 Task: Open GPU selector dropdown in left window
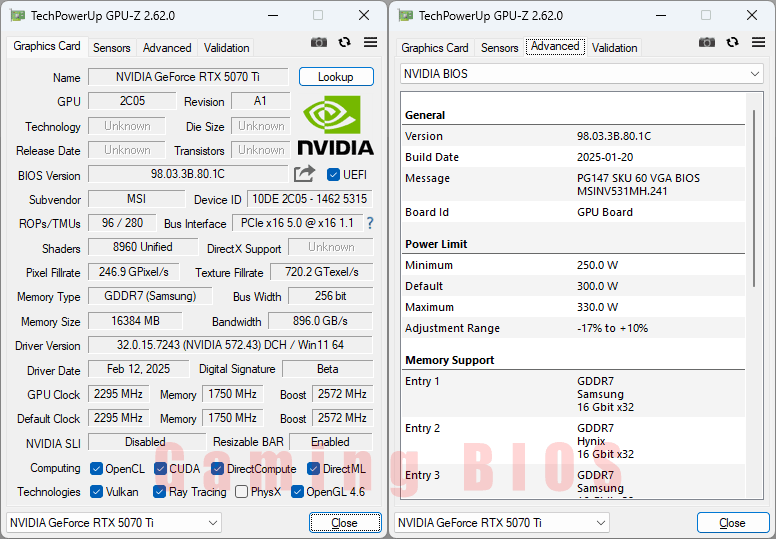pos(114,523)
